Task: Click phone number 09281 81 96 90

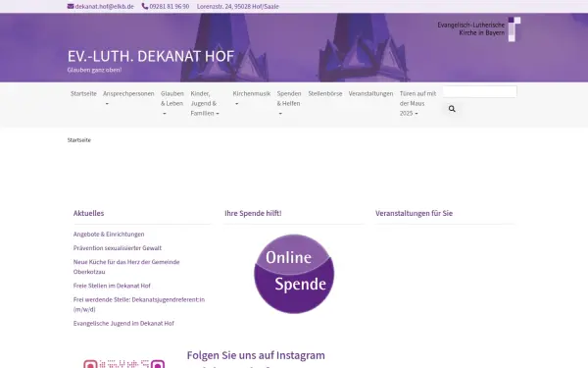Action: click(170, 7)
